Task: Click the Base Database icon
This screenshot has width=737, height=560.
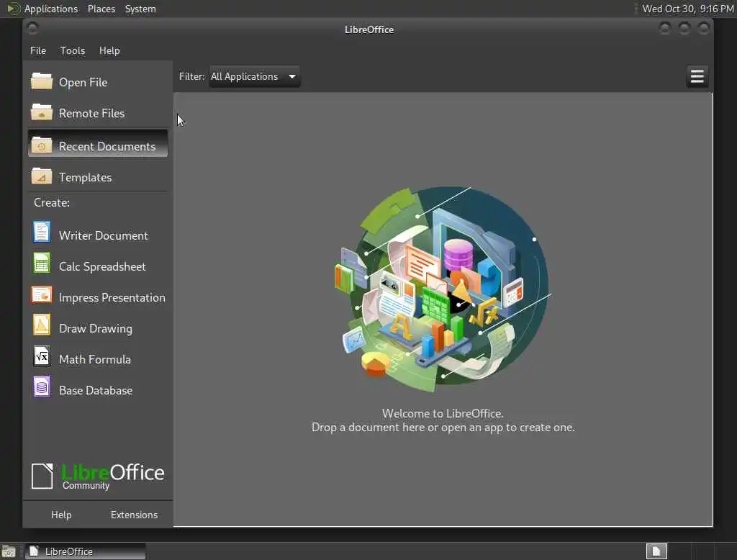Action: click(41, 387)
